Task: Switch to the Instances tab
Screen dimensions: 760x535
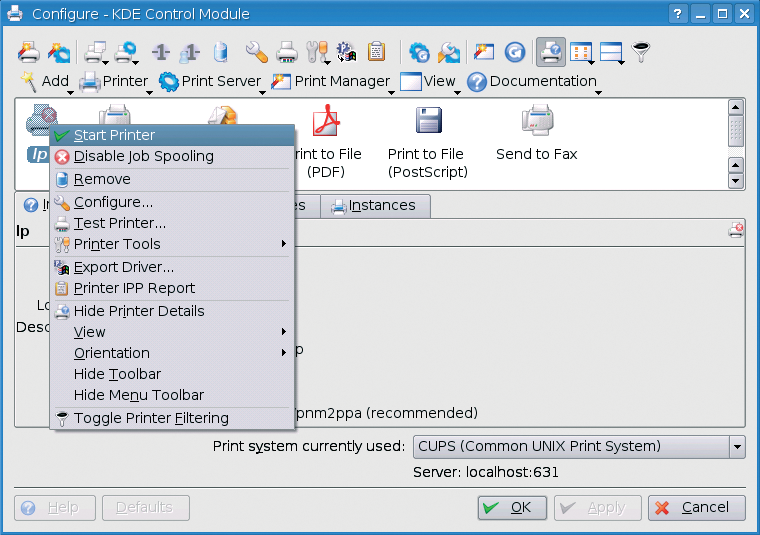Action: tap(374, 206)
